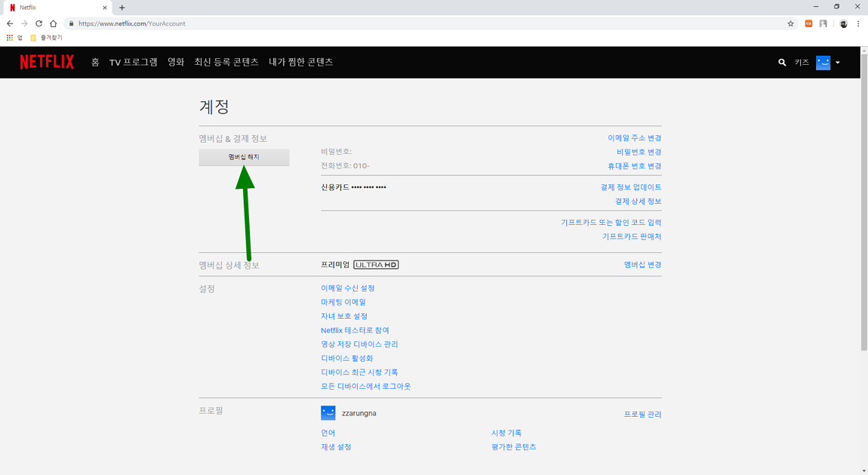Click the page vertical scrollbar
Screen dimensions: 868x475
click(864, 202)
